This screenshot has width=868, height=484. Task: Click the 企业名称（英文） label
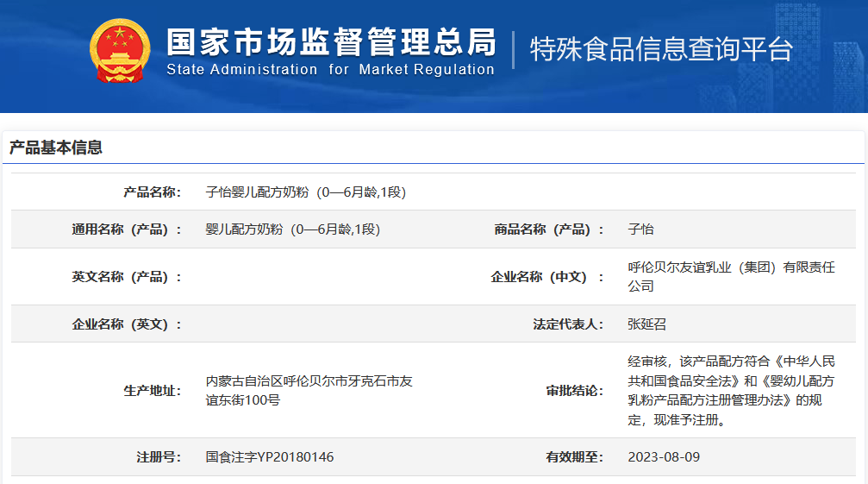click(127, 324)
